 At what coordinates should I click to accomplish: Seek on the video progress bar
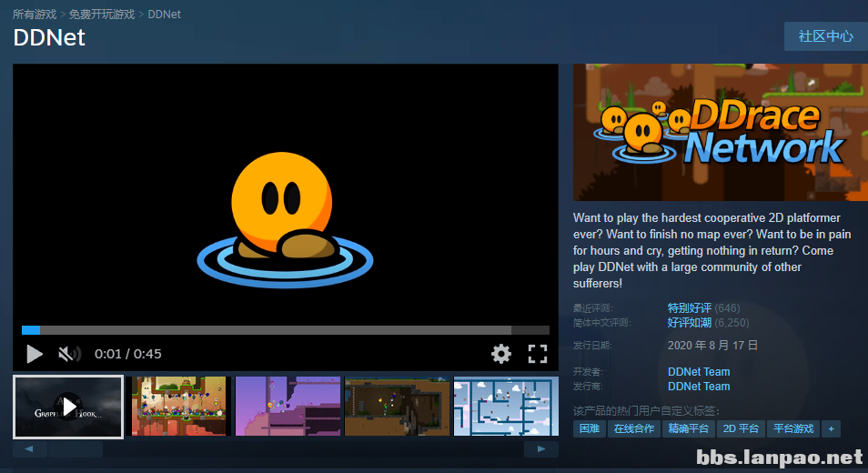click(x=285, y=330)
